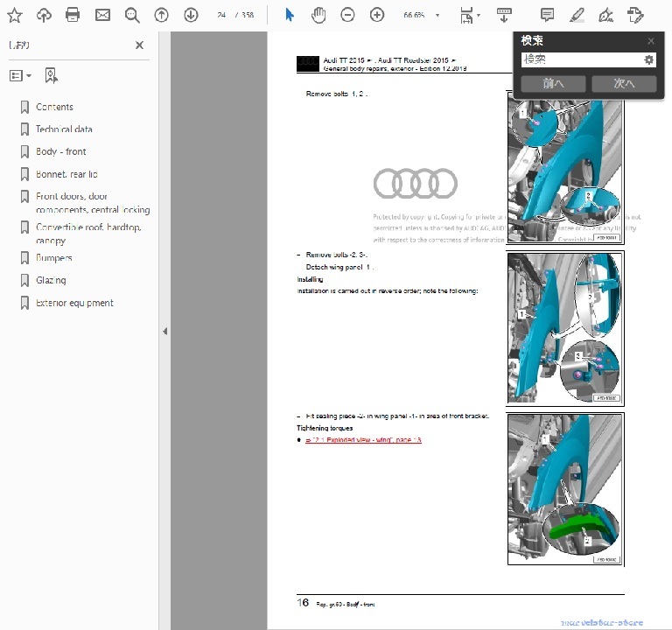Screen dimensions: 672x630
Task: Go to previous page up-arrow icon
Action: pyautogui.click(x=161, y=16)
